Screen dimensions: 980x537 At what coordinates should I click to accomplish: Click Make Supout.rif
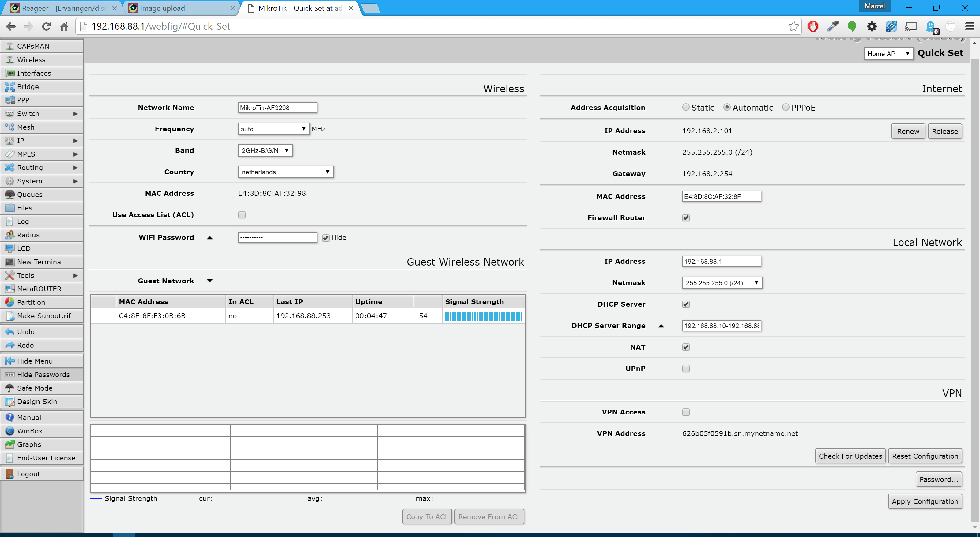pyautogui.click(x=42, y=316)
